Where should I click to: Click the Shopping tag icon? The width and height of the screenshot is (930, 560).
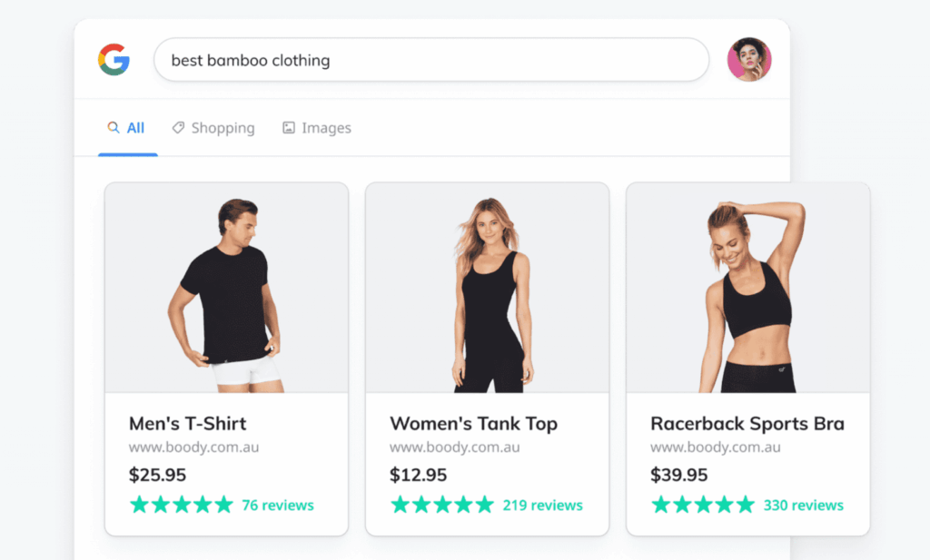pyautogui.click(x=179, y=128)
